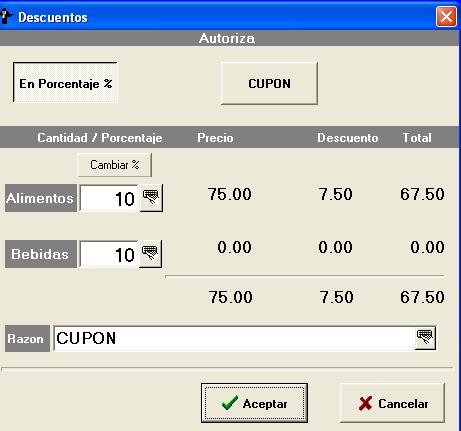Close the Descuentos window
Image resolution: width=461 pixels, height=431 pixels.
click(446, 16)
